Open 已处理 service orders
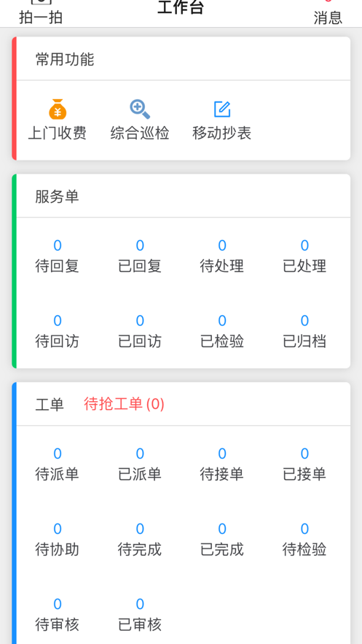This screenshot has width=362, height=644. (x=304, y=256)
